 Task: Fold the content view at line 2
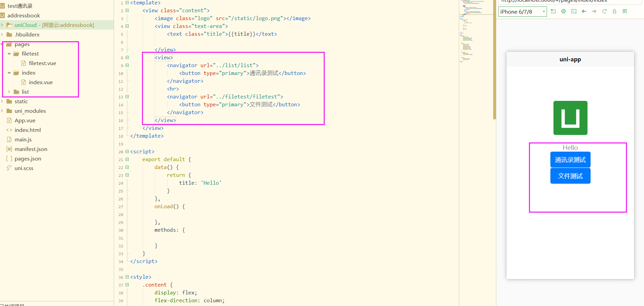click(127, 10)
